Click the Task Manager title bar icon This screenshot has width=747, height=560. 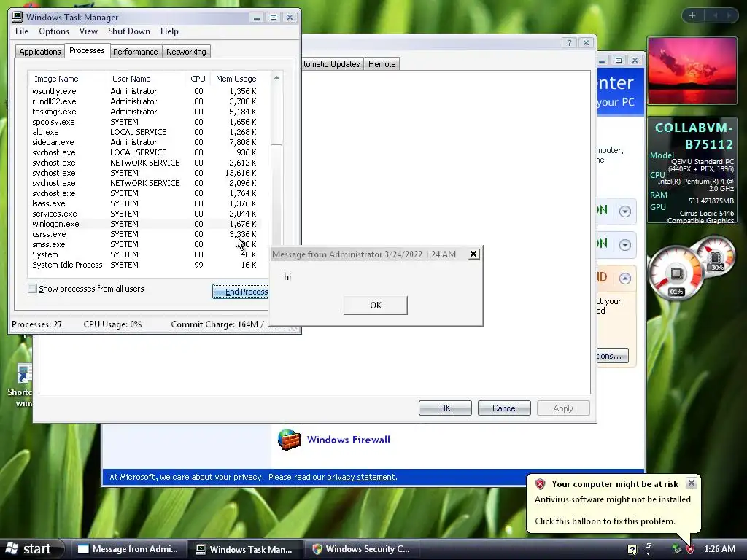[18, 17]
